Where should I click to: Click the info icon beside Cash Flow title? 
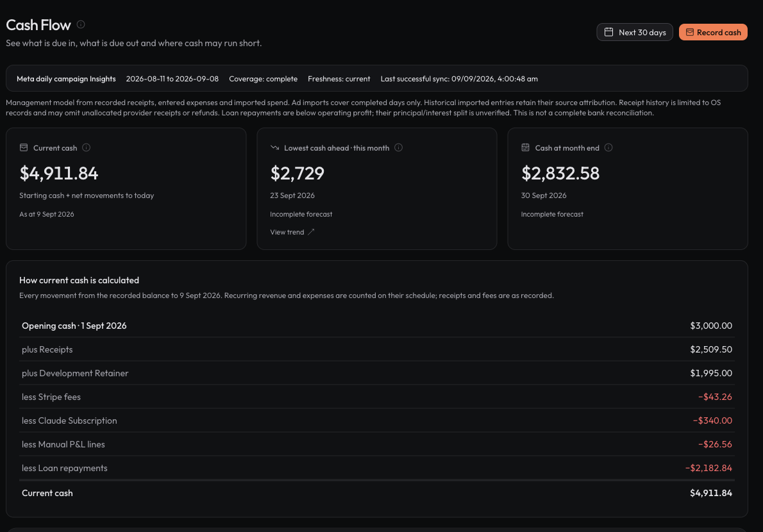coord(81,24)
